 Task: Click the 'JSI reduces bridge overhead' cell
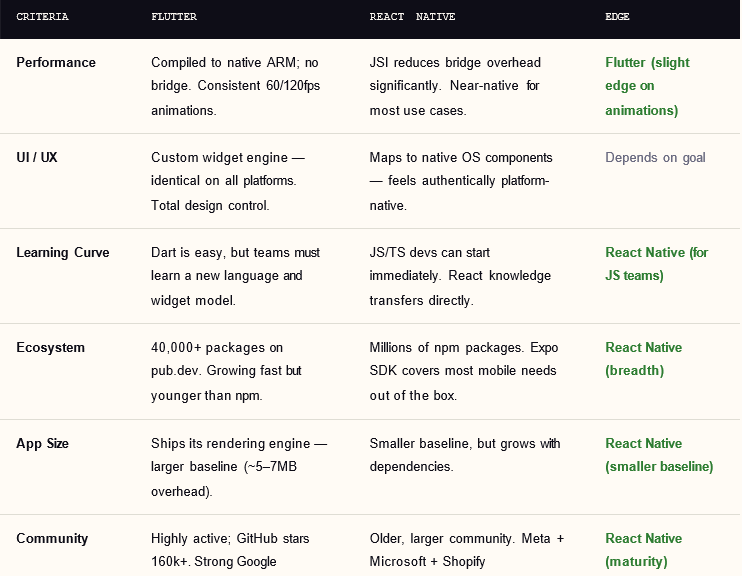(454, 86)
